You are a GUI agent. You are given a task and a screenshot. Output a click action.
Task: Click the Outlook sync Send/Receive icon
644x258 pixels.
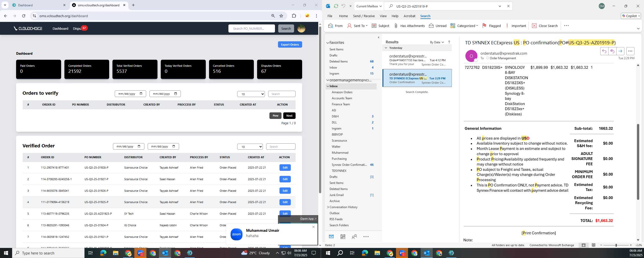point(336,6)
